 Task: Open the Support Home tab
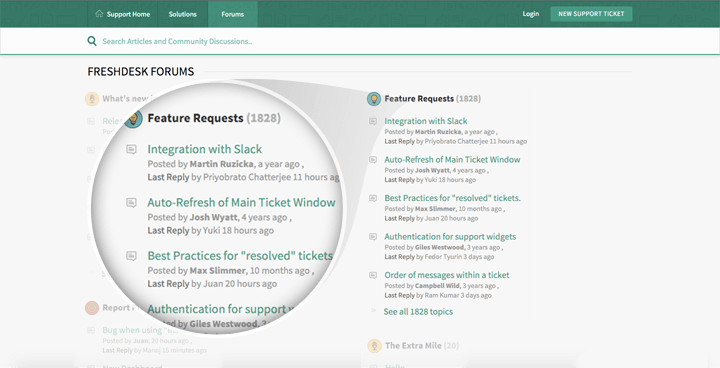[x=123, y=14]
